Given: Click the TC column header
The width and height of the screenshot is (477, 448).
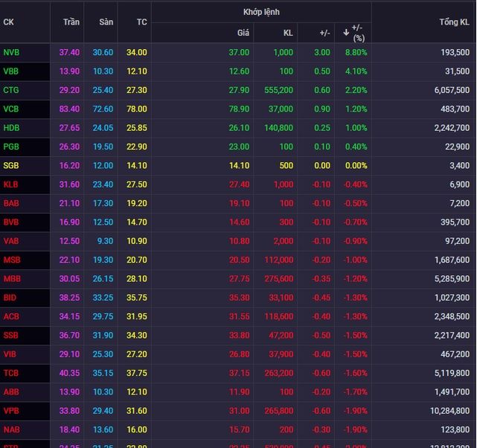Looking at the screenshot, I should [142, 22].
